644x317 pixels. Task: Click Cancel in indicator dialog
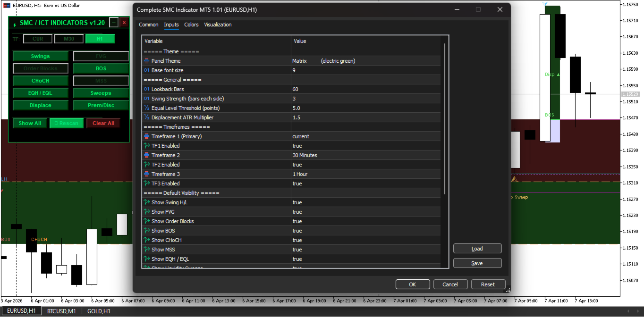pos(450,284)
